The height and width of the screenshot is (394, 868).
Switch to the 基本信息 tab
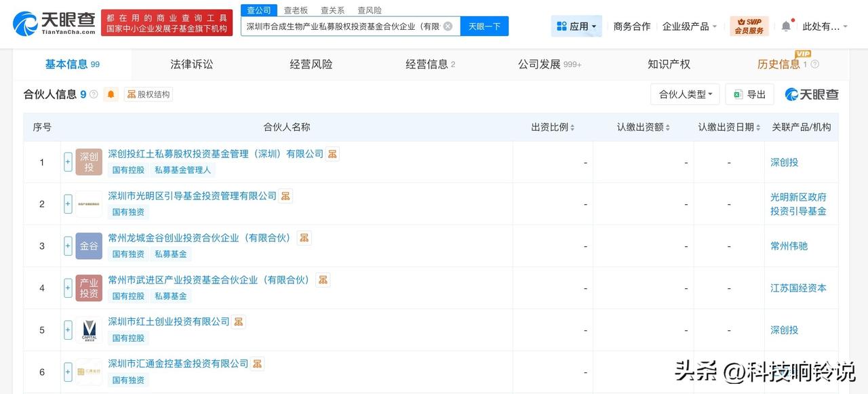[x=72, y=64]
